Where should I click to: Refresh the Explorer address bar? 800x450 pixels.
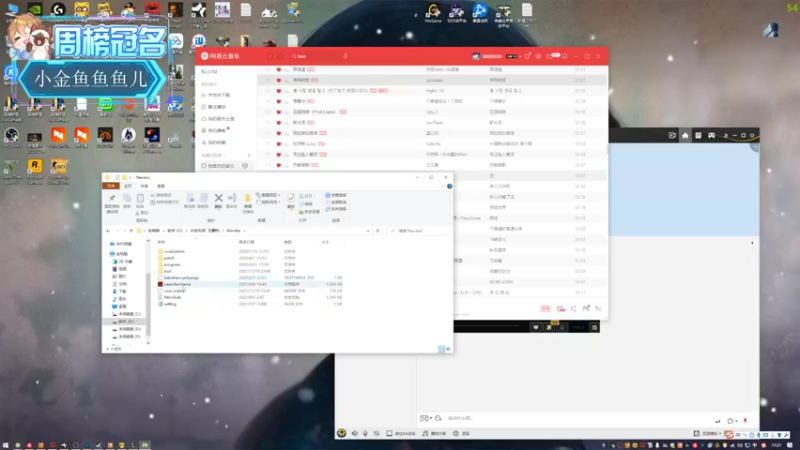378,231
